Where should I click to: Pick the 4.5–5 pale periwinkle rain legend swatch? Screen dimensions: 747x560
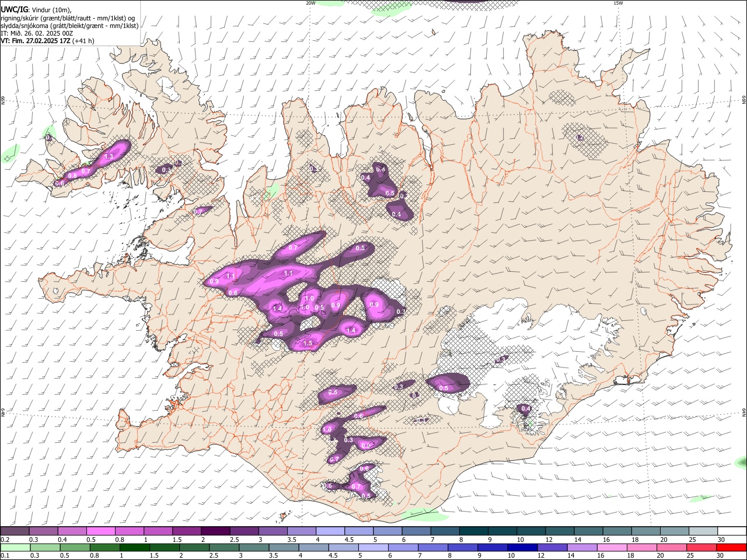[343, 548]
